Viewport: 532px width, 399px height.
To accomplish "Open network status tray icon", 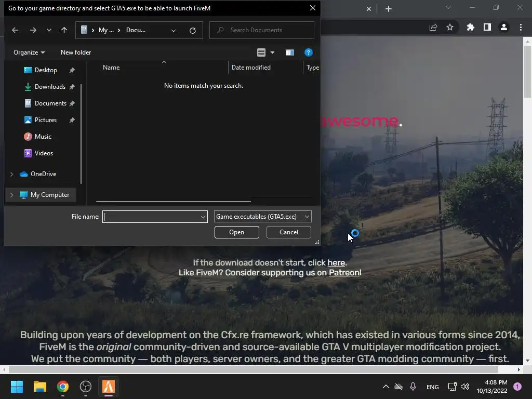I will tap(453, 387).
